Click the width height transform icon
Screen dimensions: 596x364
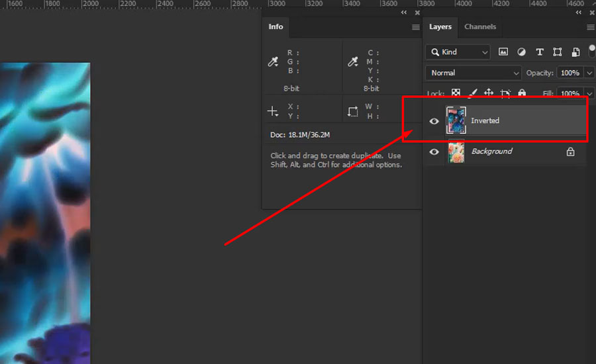pyautogui.click(x=352, y=111)
